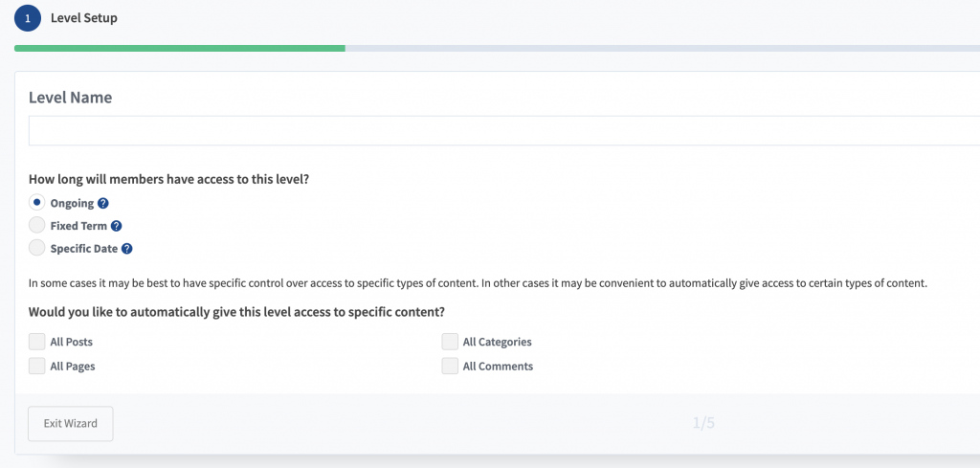The height and width of the screenshot is (468, 980).
Task: Click the Ongoing help question-mark icon
Action: click(103, 203)
